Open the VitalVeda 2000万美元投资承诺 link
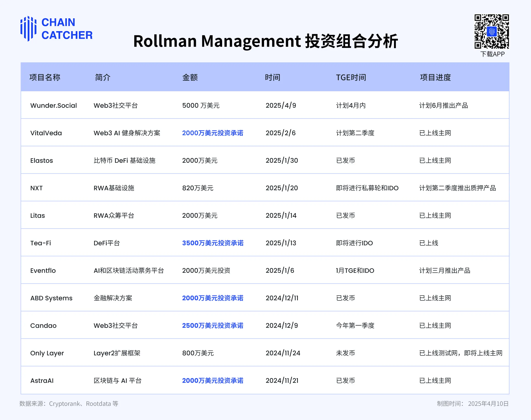The image size is (531, 420). point(212,133)
